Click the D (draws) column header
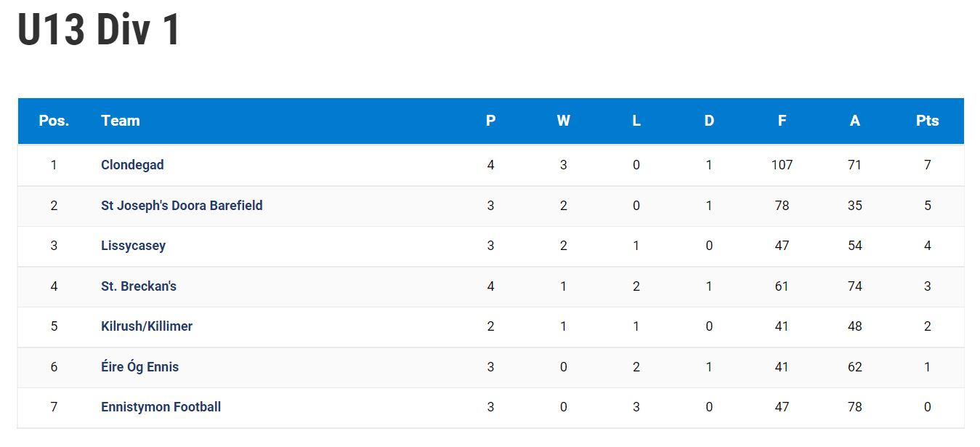 tap(709, 121)
